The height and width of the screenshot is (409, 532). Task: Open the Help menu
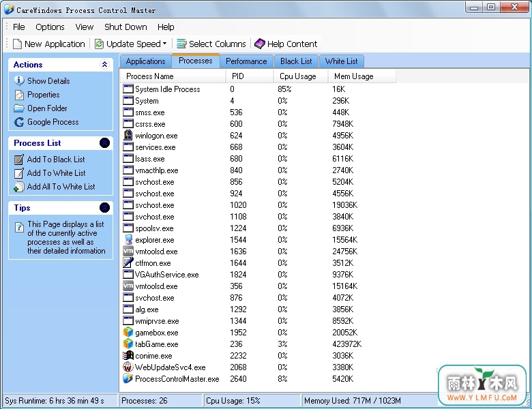[166, 27]
